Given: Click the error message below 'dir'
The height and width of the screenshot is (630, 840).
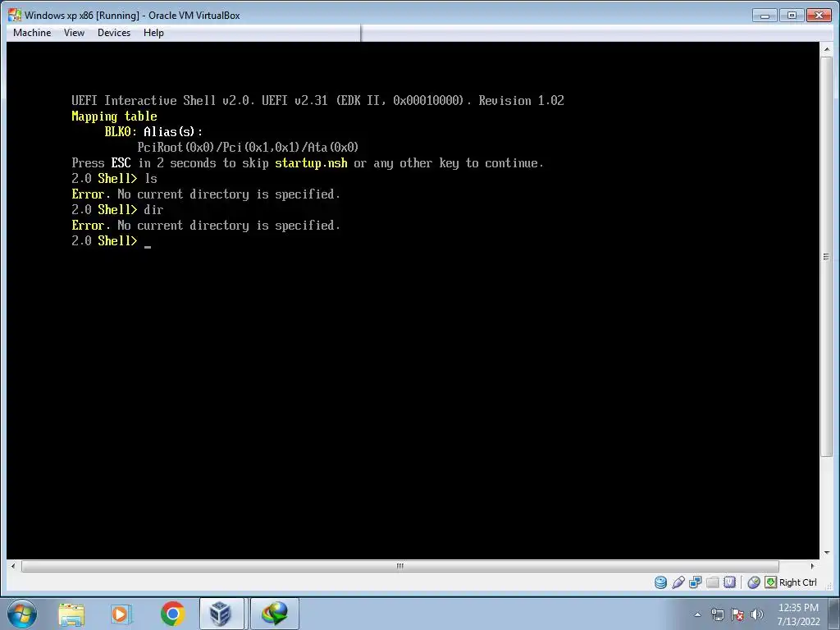Looking at the screenshot, I should [206, 225].
